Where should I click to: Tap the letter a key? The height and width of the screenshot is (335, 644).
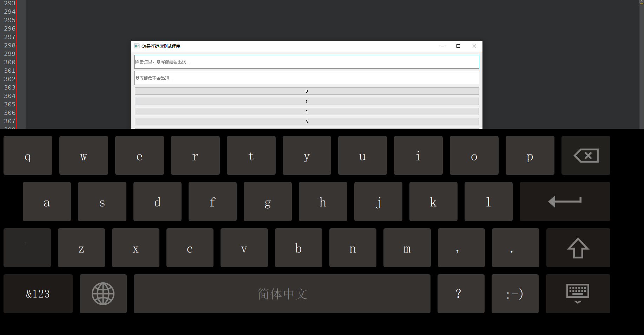coord(47,202)
